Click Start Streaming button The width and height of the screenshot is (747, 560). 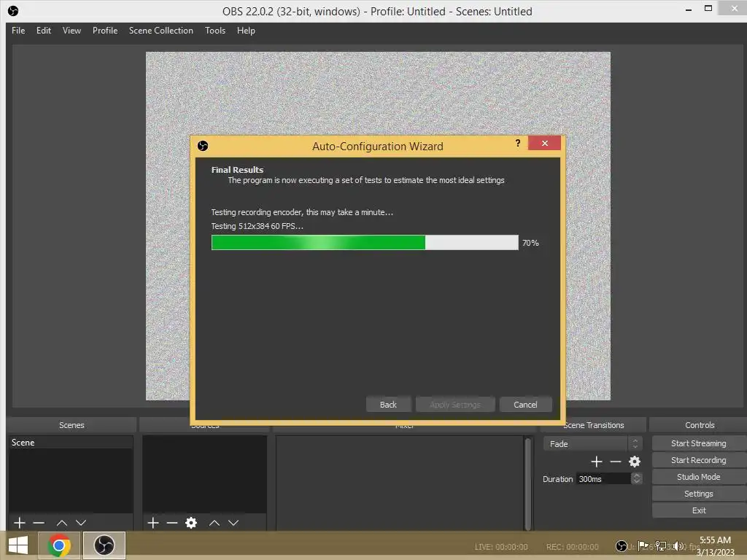point(699,443)
